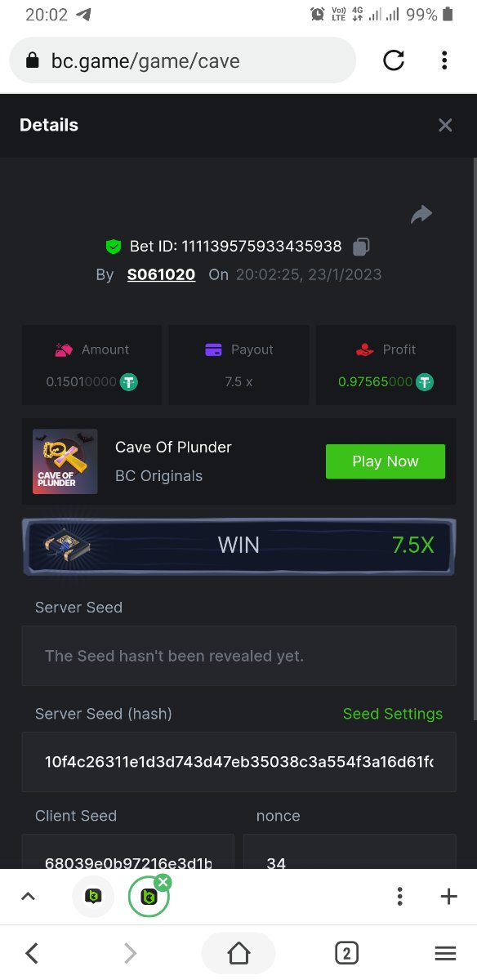Go to browser home page

(238, 952)
